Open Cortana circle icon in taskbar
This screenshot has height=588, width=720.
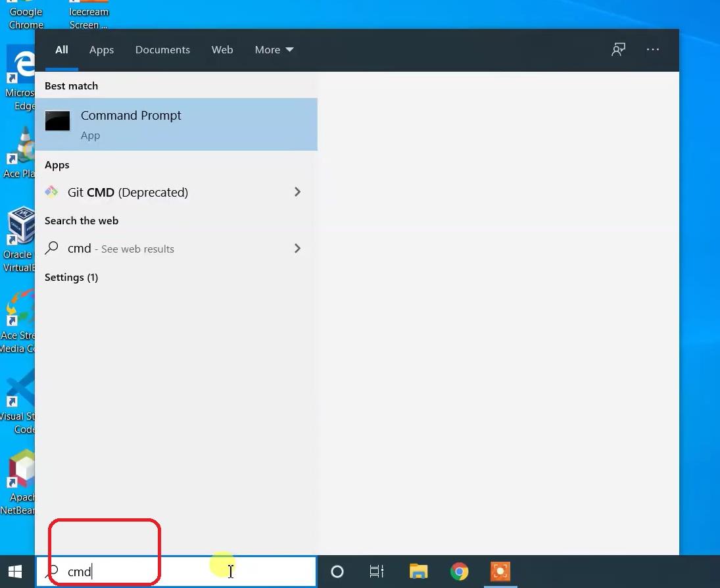(337, 572)
